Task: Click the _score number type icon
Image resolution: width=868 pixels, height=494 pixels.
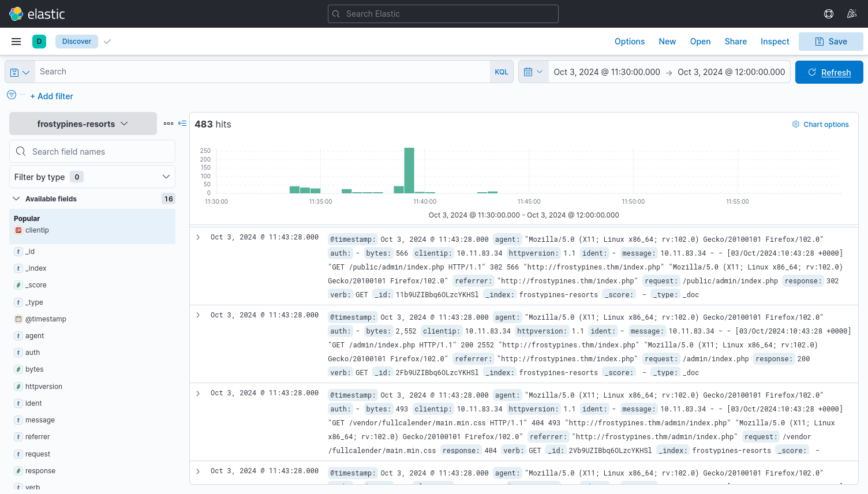Action: click(18, 285)
